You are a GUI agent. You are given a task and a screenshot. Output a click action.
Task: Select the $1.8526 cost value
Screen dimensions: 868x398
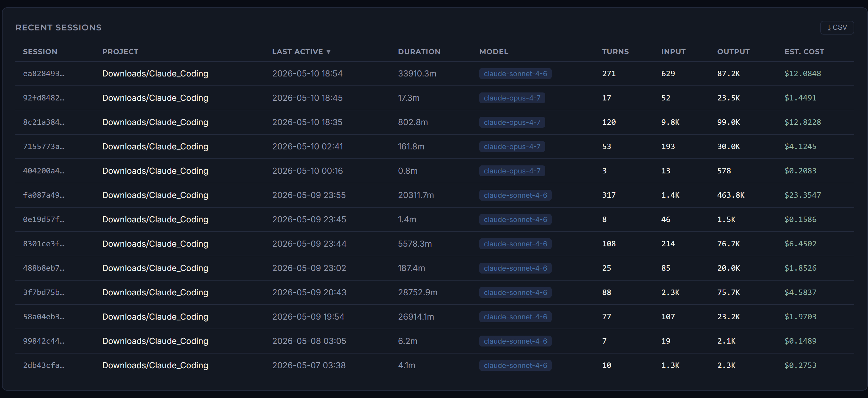800,268
